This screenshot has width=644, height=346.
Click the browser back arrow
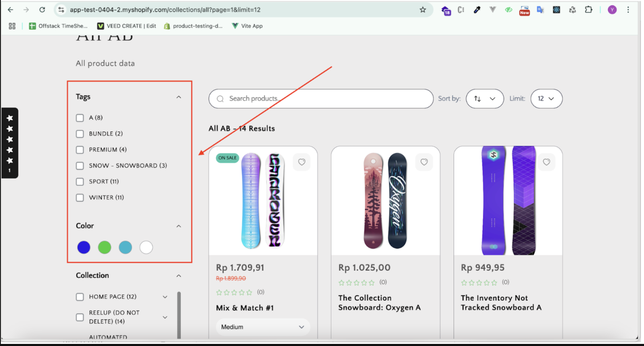click(x=10, y=10)
